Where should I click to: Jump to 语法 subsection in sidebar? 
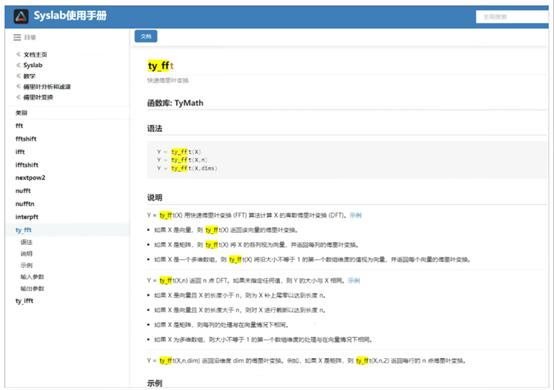pos(26,242)
